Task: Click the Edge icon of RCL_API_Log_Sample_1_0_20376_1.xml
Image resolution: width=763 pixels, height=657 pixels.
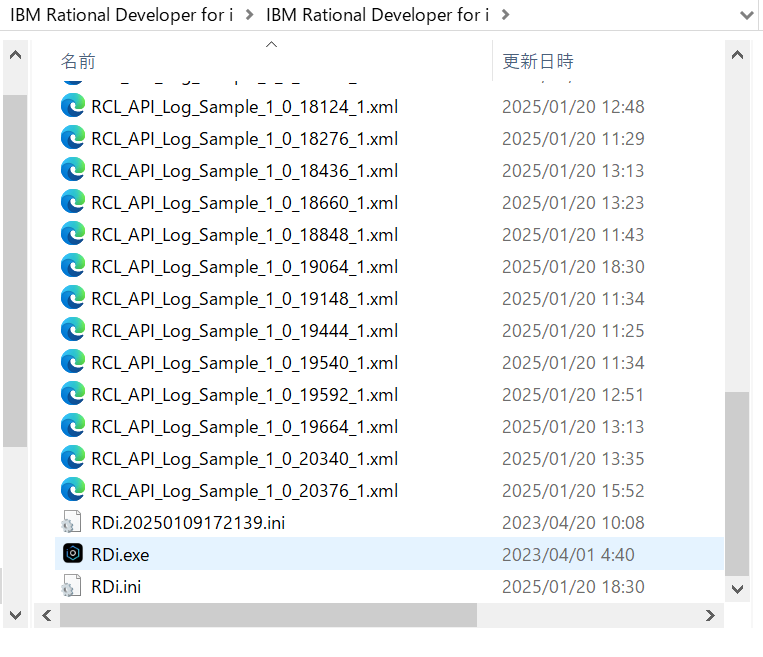Action: [73, 490]
